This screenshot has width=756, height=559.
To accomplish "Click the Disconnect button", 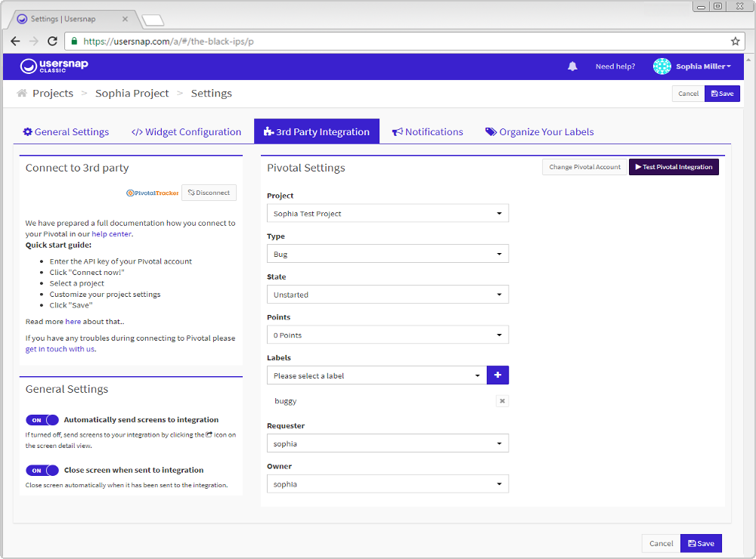I will point(209,193).
